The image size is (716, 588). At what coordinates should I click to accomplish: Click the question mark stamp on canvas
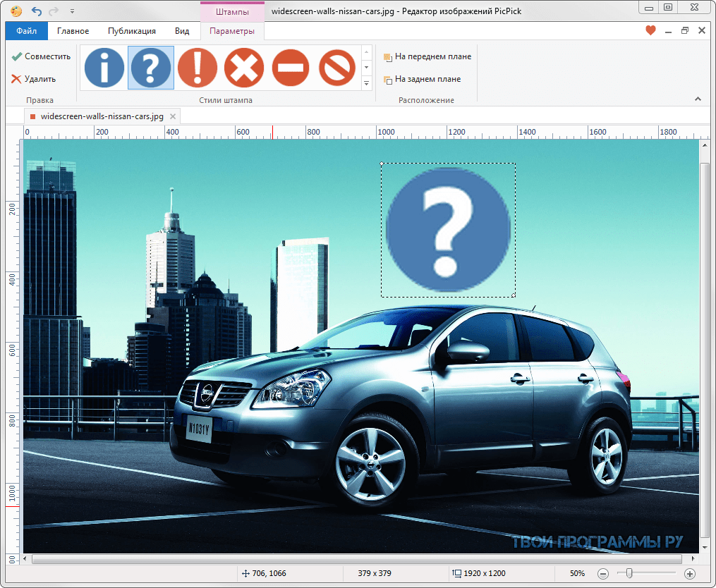pos(448,229)
